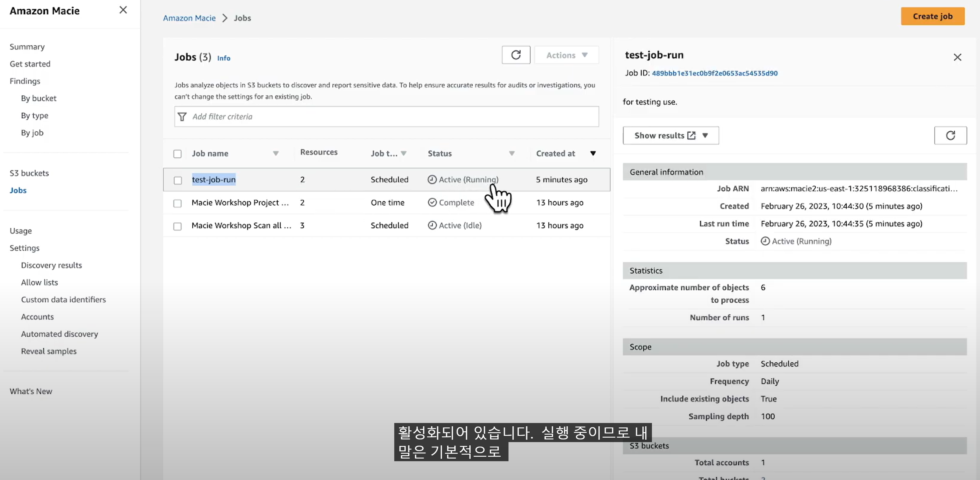The height and width of the screenshot is (480, 980).
Task: Click the Jobs list refresh icon
Action: pos(515,55)
